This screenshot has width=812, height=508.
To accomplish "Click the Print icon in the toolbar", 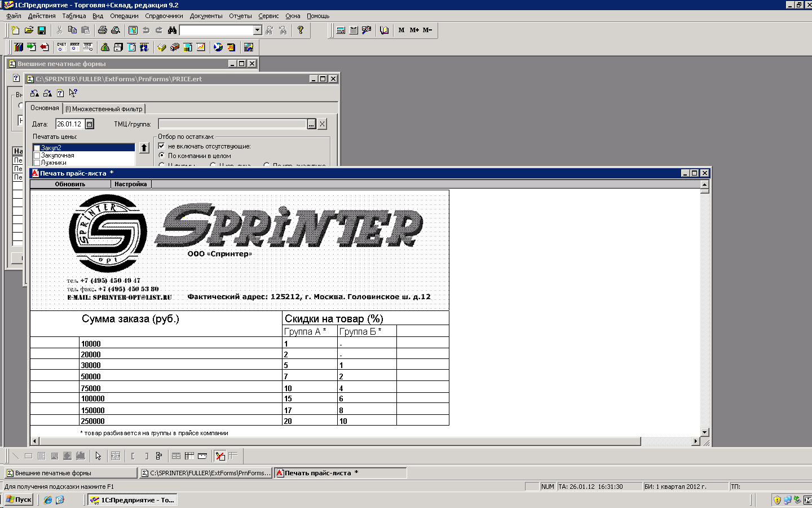I will pos(103,30).
